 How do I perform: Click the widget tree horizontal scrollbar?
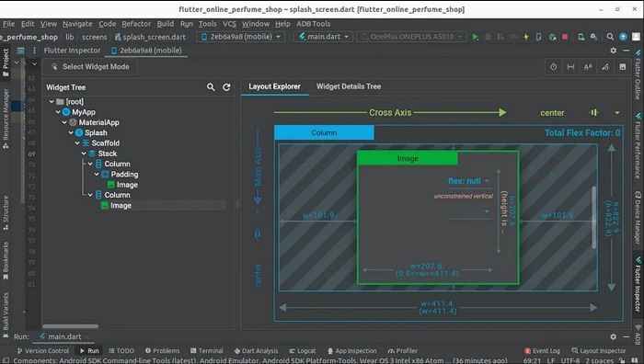[70, 326]
